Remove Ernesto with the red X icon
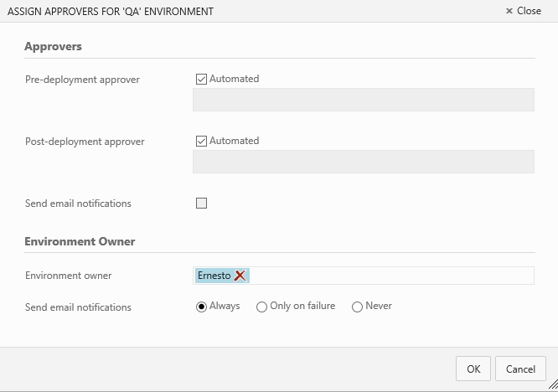558x392 pixels. pyautogui.click(x=240, y=276)
